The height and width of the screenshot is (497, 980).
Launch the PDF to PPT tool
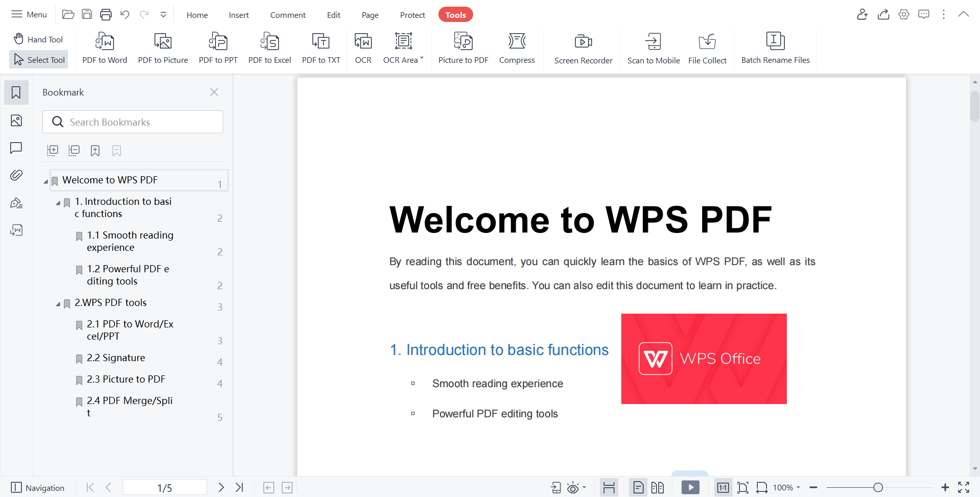[x=218, y=49]
